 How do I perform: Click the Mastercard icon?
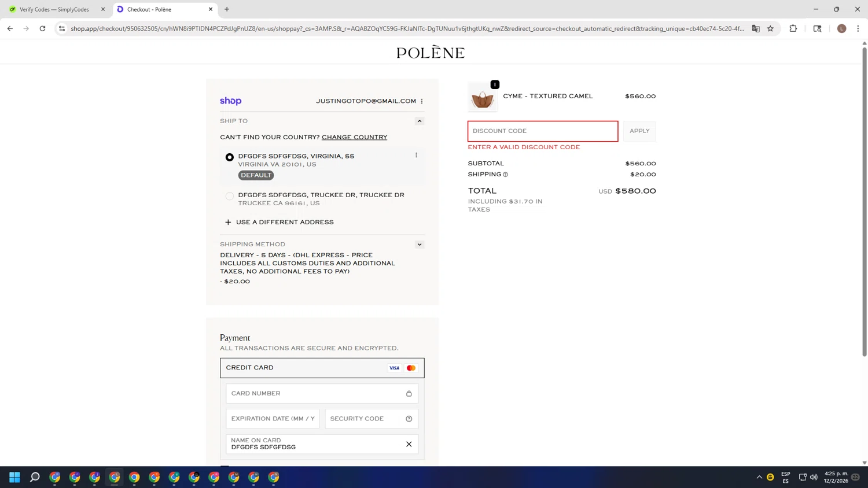pos(411,368)
